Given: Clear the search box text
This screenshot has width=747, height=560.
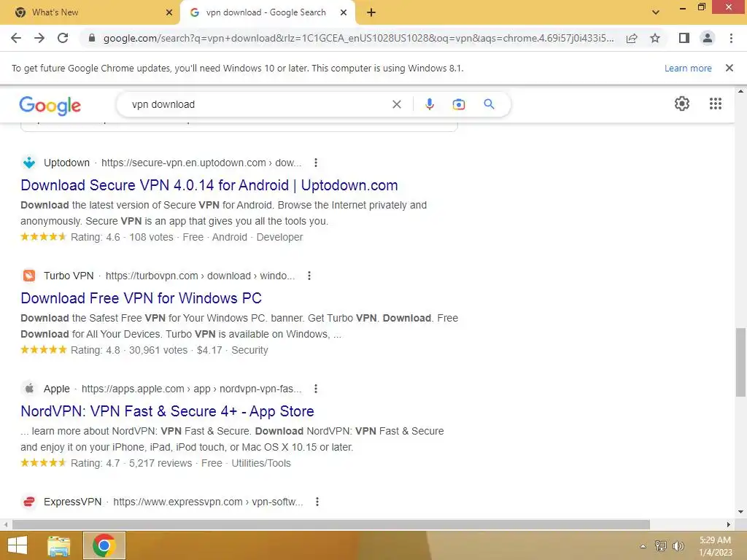Looking at the screenshot, I should [x=396, y=104].
